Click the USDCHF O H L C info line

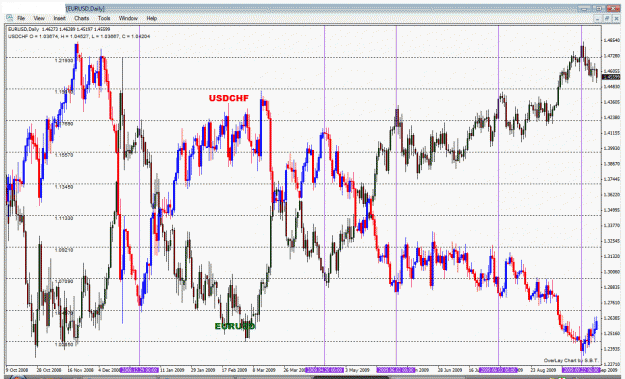pos(79,36)
